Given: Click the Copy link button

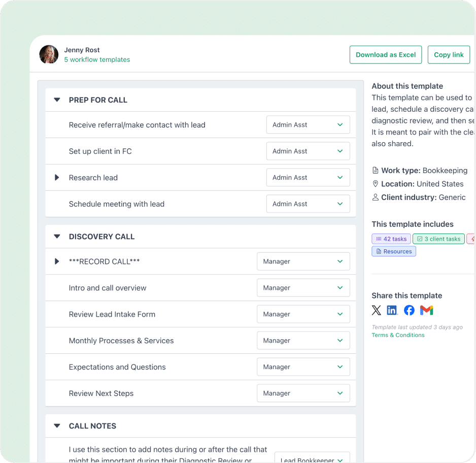Looking at the screenshot, I should click(449, 55).
